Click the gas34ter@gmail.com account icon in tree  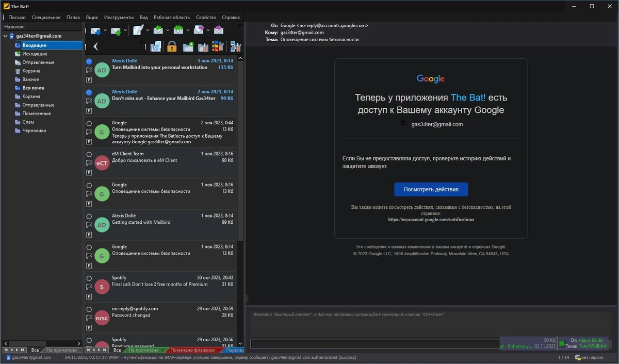[x=12, y=36]
